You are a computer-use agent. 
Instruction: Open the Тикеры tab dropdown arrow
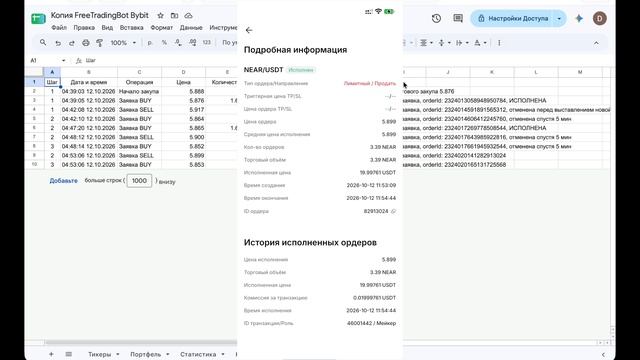click(x=118, y=354)
